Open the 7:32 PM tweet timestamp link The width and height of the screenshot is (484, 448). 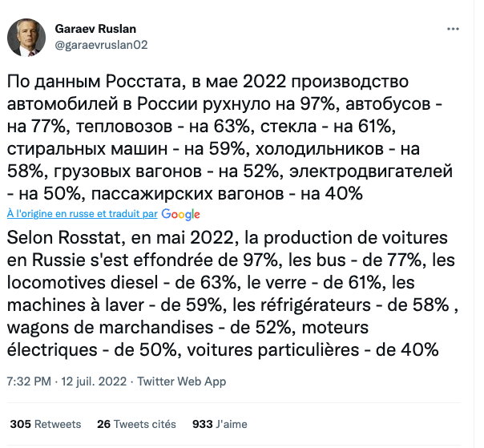pyautogui.click(x=28, y=381)
